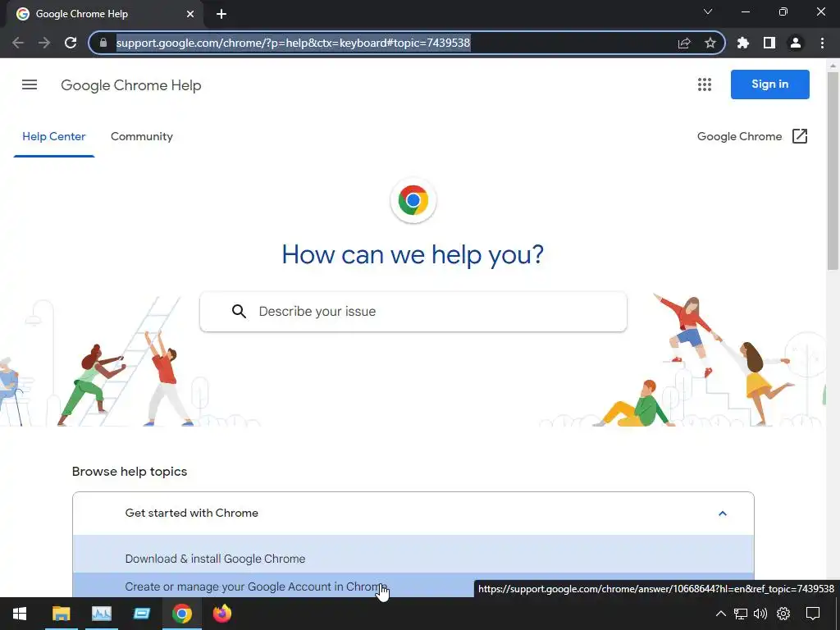Select the Help Center tab
Viewport: 840px width, 630px height.
(x=53, y=137)
